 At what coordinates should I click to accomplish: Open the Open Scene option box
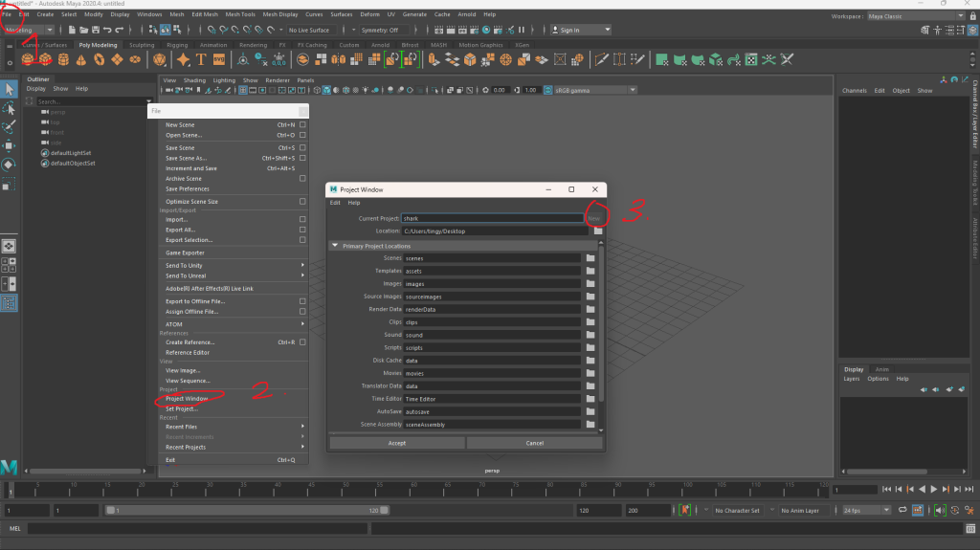pos(302,135)
